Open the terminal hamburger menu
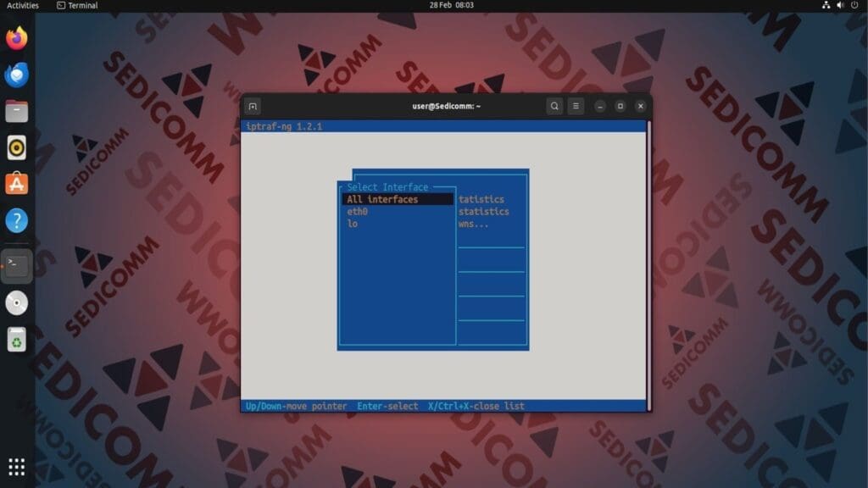 (x=576, y=106)
